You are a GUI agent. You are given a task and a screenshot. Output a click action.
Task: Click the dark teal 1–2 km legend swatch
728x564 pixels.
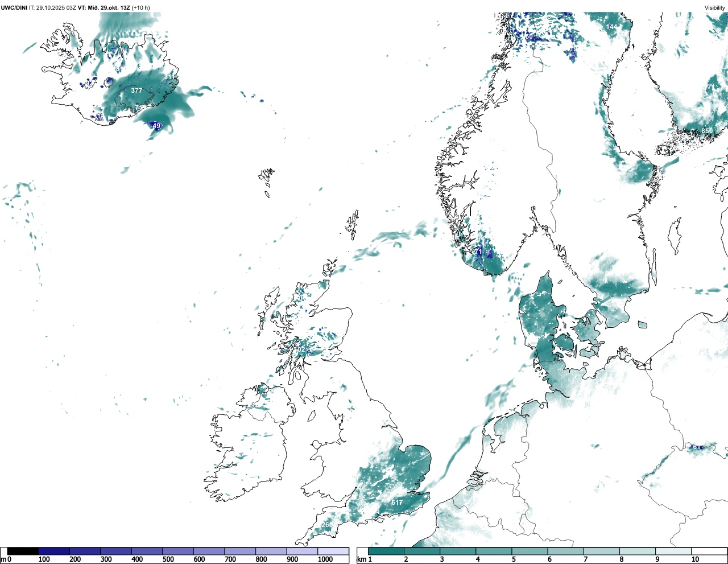click(386, 551)
